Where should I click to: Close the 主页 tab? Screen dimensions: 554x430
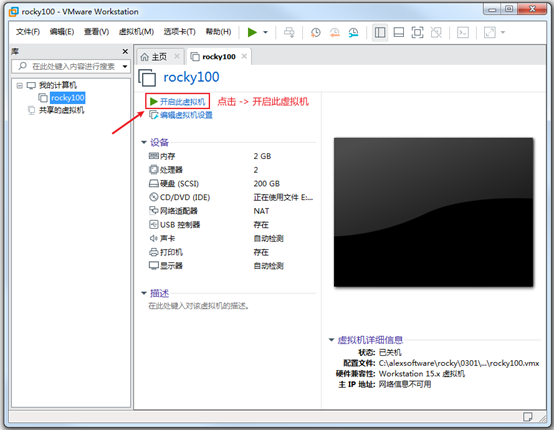pyautogui.click(x=177, y=56)
